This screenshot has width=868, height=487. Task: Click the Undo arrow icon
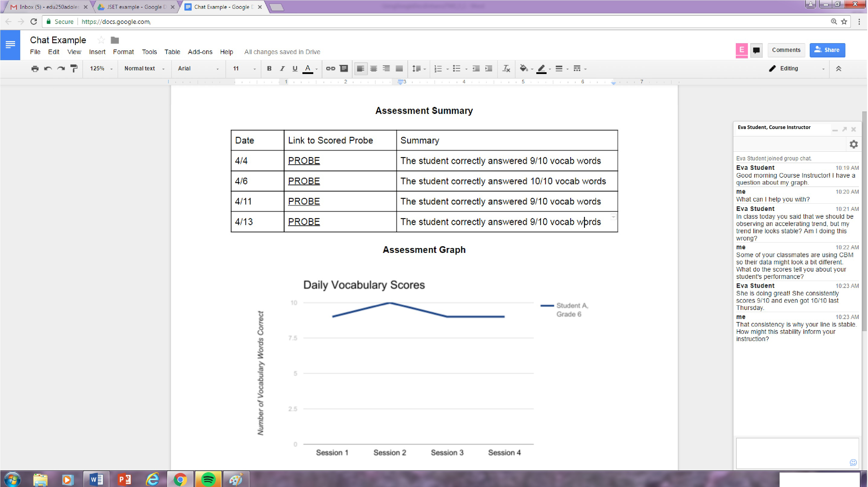pos(48,69)
